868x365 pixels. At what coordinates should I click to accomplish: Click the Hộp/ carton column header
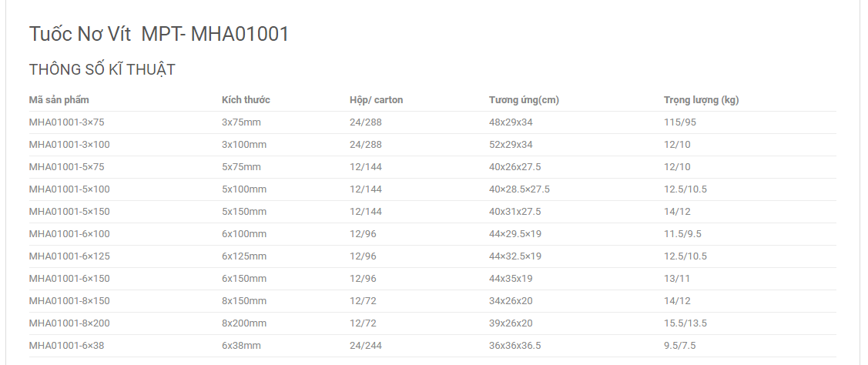pos(377,100)
